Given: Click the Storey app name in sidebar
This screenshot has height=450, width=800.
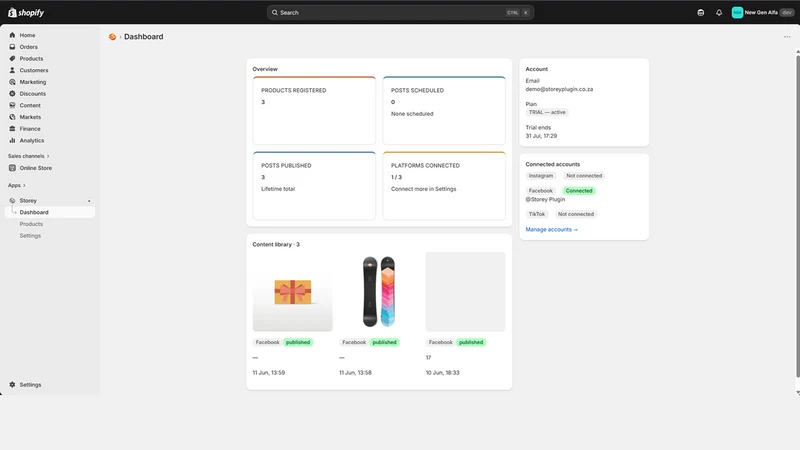Looking at the screenshot, I should [x=28, y=201].
